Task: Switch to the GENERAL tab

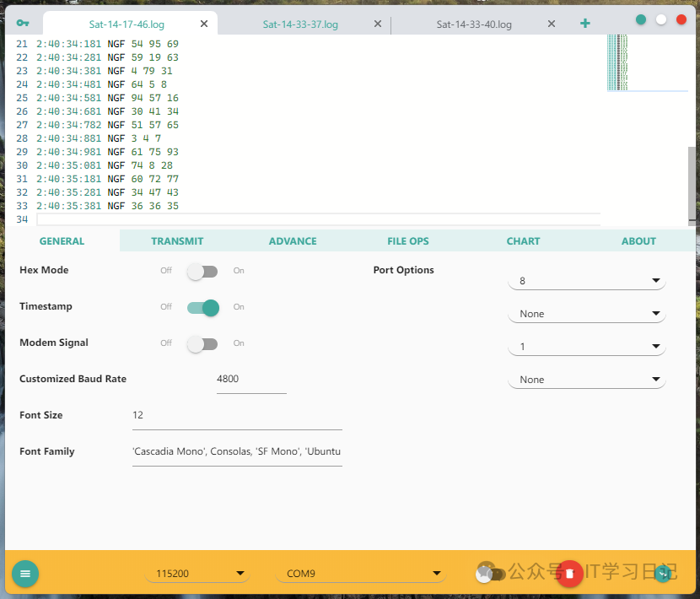Action: coord(62,241)
